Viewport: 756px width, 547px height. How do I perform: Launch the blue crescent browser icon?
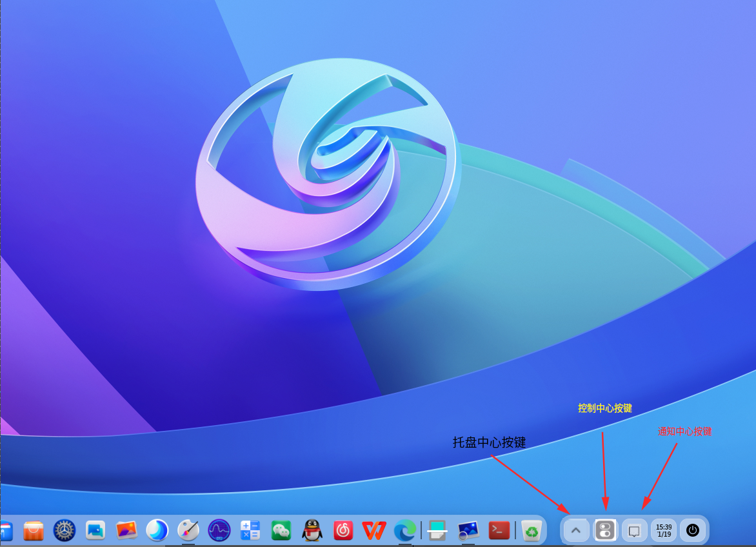coord(157,530)
